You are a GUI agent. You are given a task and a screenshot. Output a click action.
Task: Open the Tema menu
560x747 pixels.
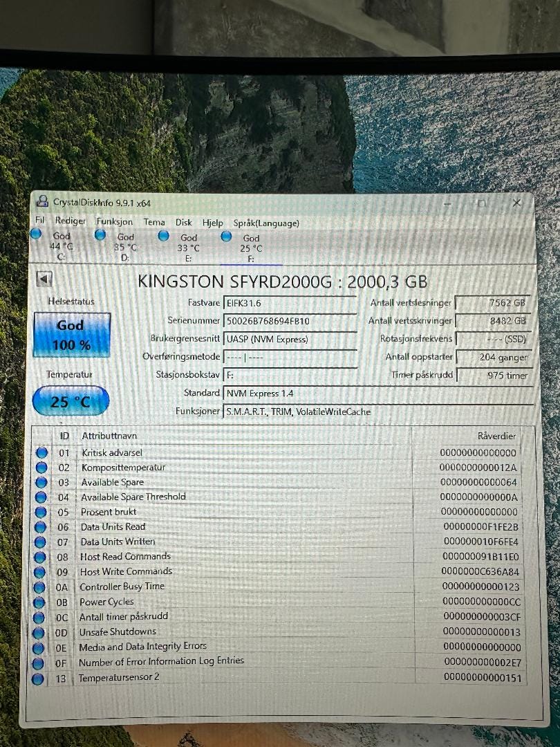click(x=154, y=222)
